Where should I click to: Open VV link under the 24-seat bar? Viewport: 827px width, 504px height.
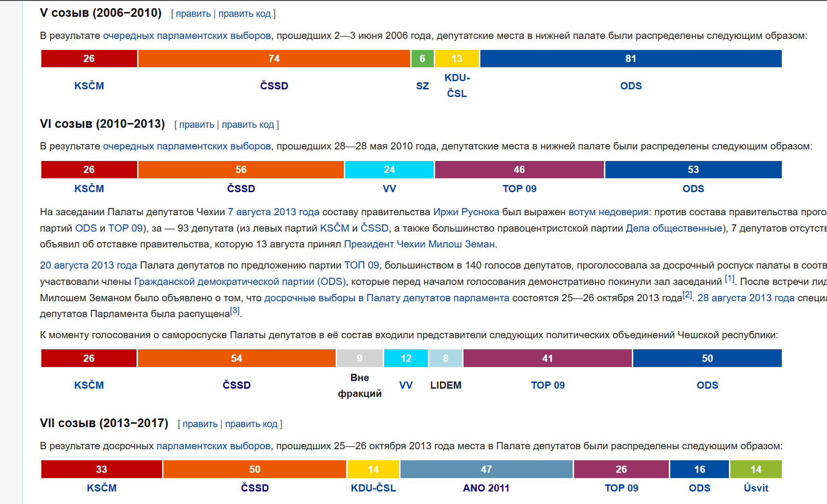pos(389,189)
